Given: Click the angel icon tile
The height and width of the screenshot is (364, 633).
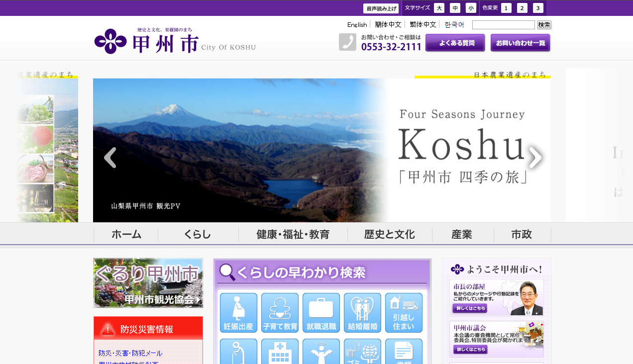Looking at the screenshot, I should pos(321,352).
